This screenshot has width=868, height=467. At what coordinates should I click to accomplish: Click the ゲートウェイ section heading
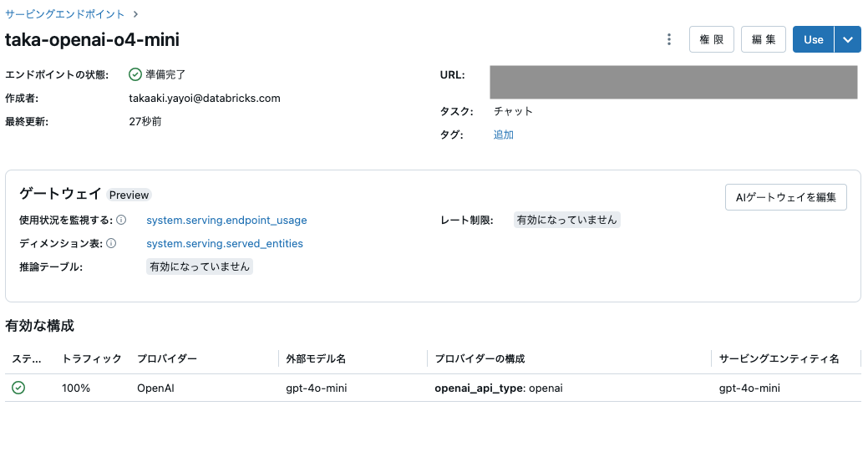(60, 194)
